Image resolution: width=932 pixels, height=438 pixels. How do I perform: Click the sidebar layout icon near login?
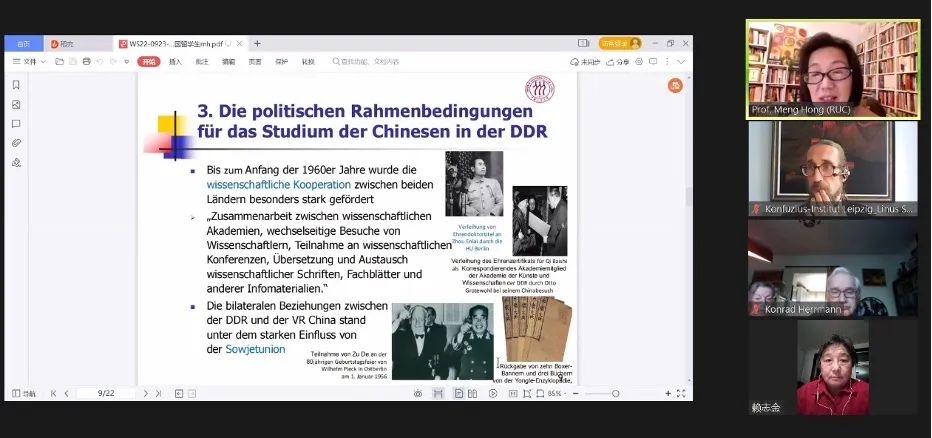pos(584,43)
